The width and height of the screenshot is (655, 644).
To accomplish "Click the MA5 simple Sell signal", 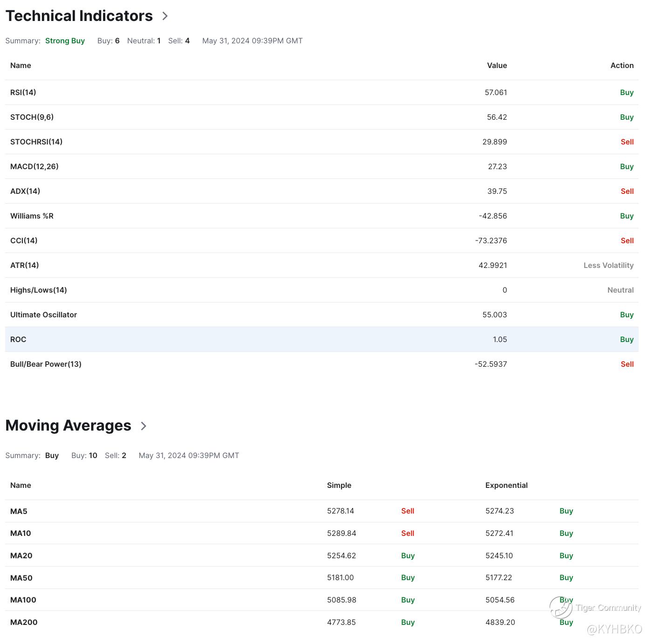I will 408,511.
